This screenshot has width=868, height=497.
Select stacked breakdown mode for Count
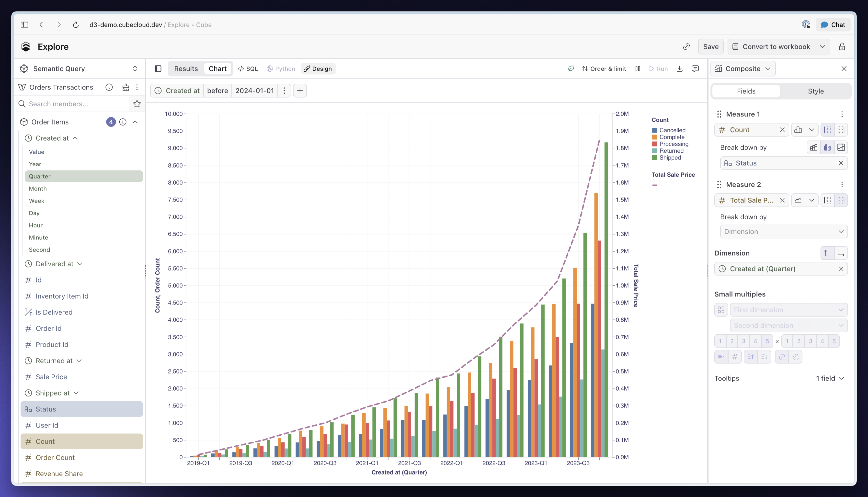click(x=814, y=147)
